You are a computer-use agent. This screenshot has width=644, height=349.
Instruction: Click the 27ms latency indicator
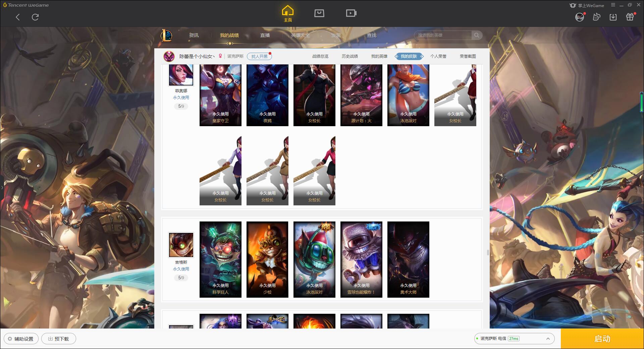click(x=514, y=339)
